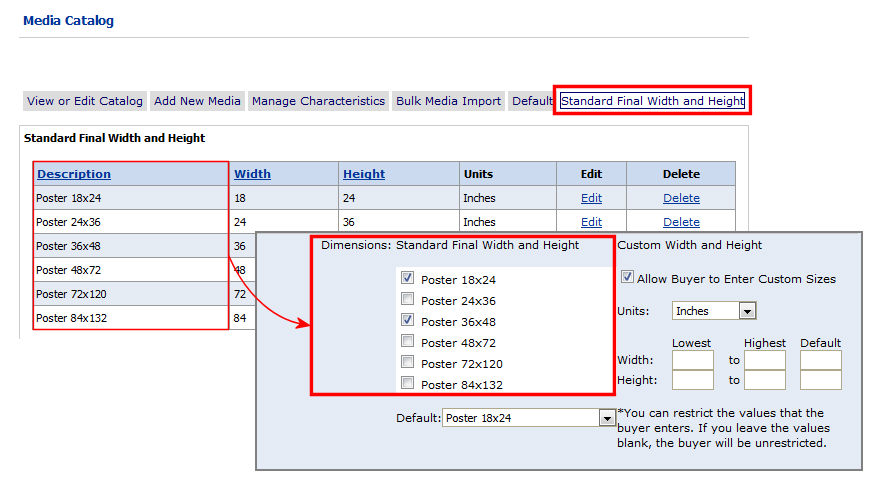Image resolution: width=878 pixels, height=488 pixels.
Task: Delete the Poster 18x24 entry
Action: (681, 198)
